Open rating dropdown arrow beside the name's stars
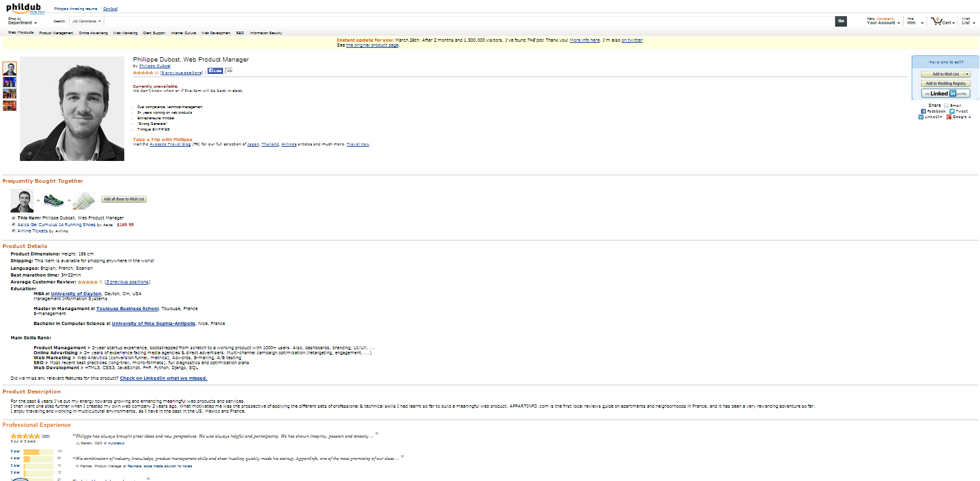The image size is (980, 481). [157, 73]
